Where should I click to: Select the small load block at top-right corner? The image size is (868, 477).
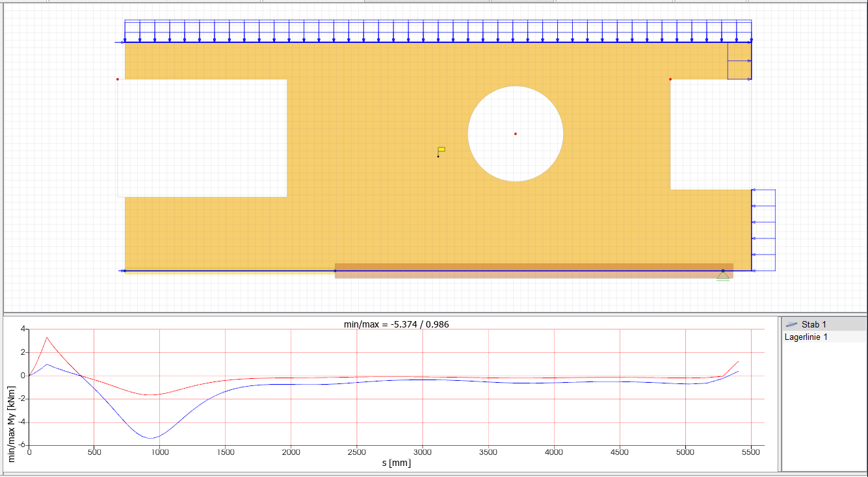(x=739, y=61)
